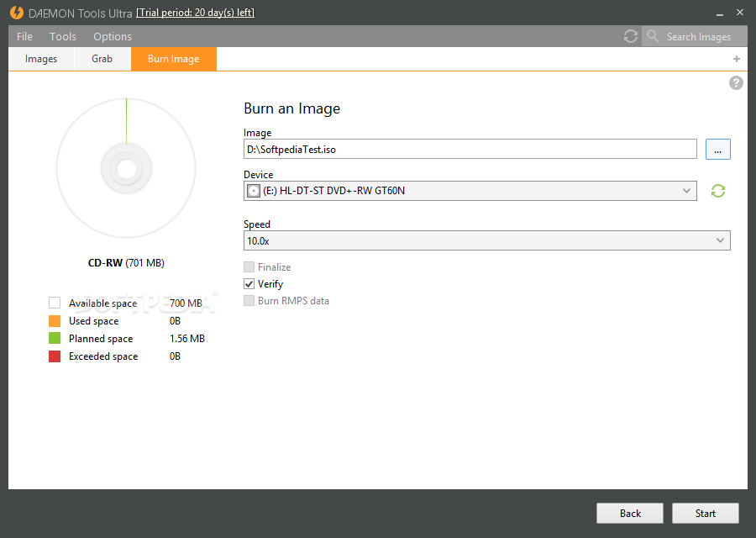Close the DAEMON Tools Ultra window
This screenshot has width=756, height=538.
[x=739, y=13]
